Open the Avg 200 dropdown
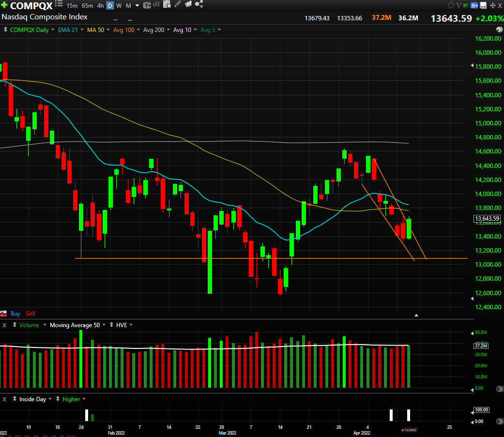The width and height of the screenshot is (504, 437). click(168, 30)
